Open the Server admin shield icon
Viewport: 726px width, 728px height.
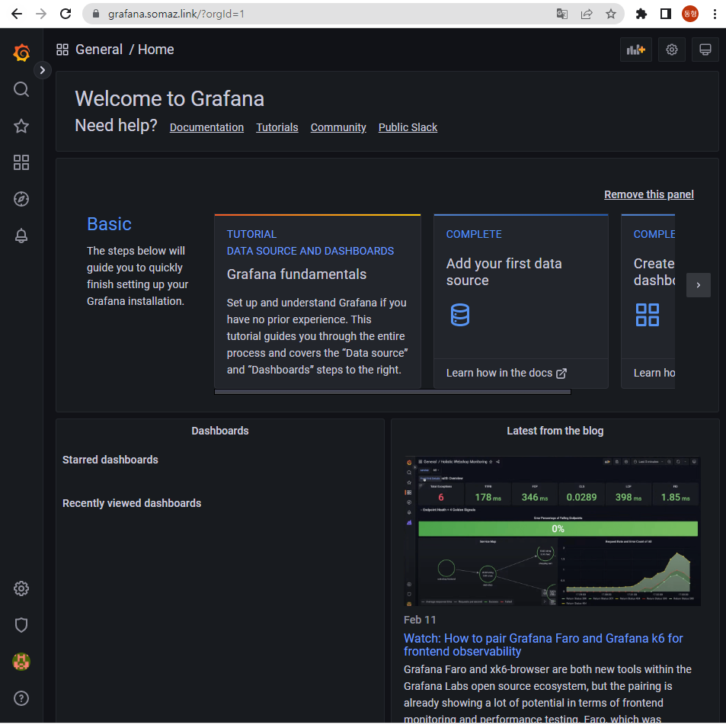21,625
